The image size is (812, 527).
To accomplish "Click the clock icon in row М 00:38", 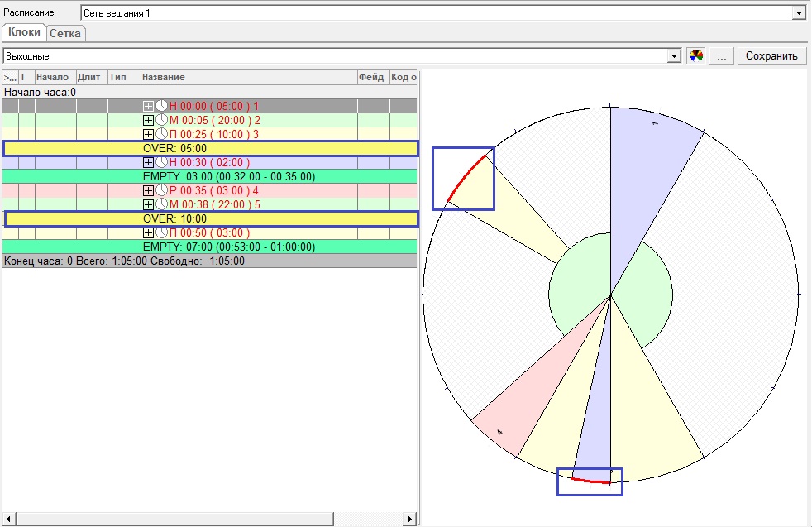I will (x=161, y=204).
